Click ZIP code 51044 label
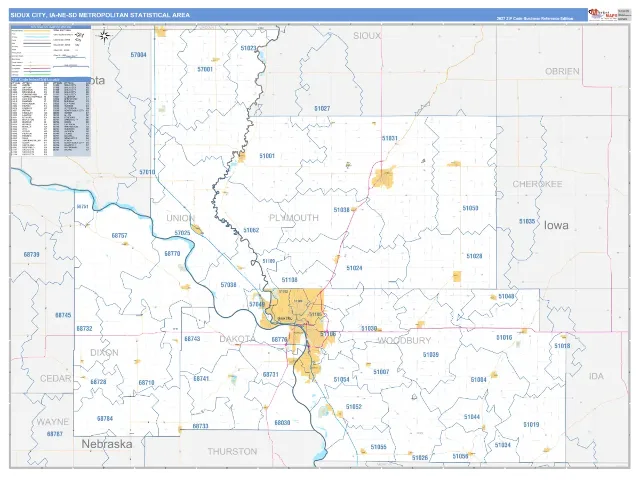 [471, 417]
